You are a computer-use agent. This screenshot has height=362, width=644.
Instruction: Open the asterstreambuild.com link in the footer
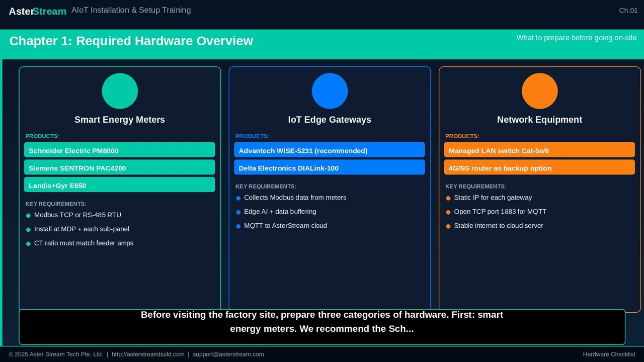(x=148, y=354)
